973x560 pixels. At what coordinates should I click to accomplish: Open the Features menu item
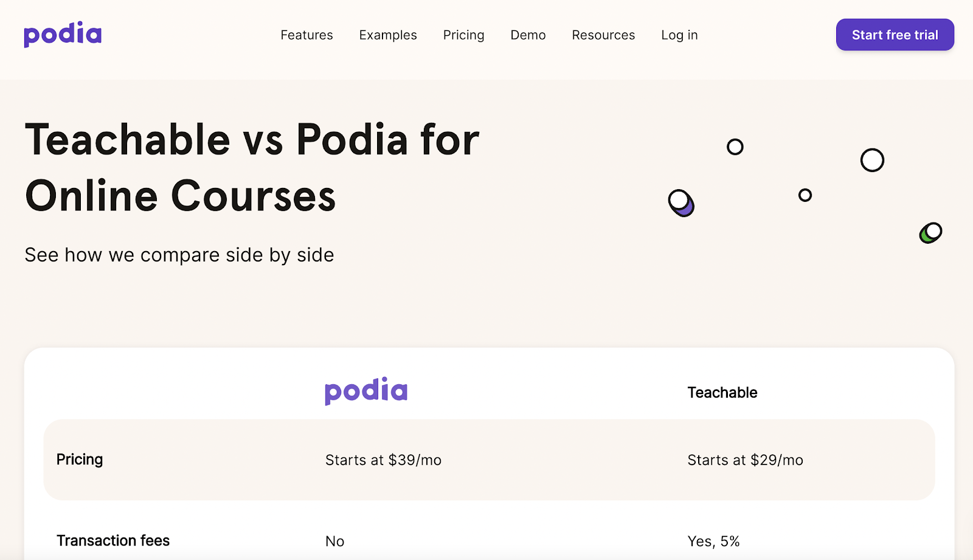(306, 35)
